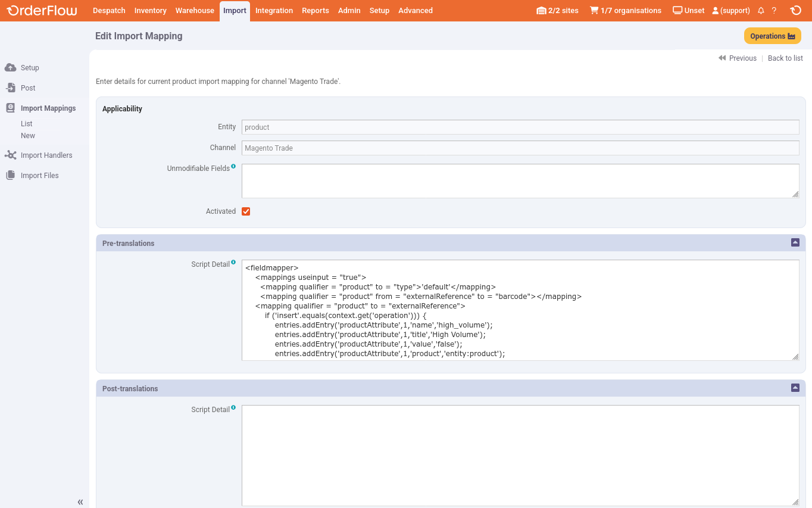Click the Operations button
The image size is (812, 508).
[x=772, y=36]
